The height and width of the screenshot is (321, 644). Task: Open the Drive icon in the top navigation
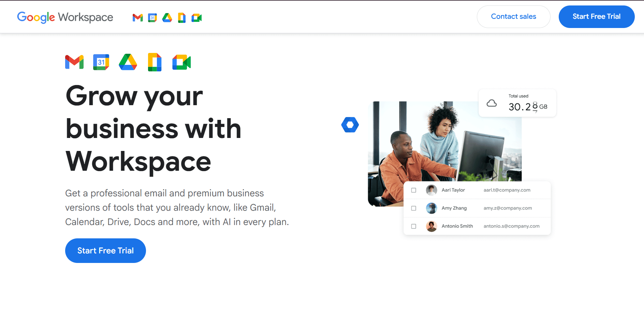coord(167,18)
